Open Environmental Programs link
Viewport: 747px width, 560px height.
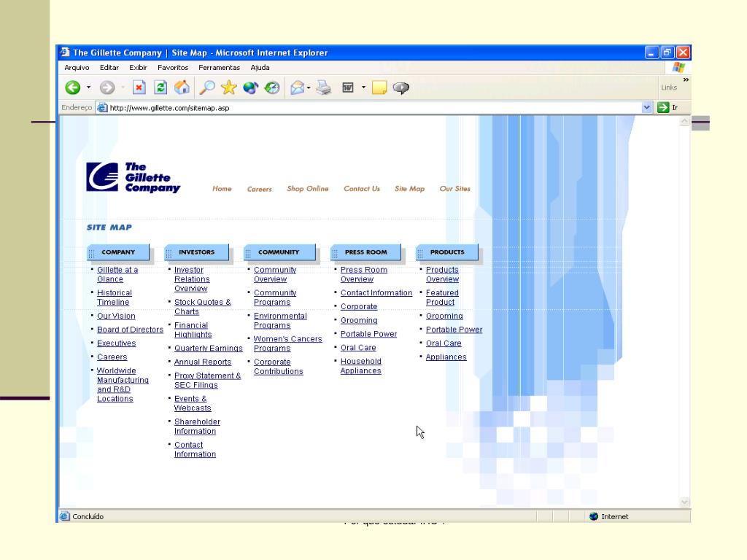[x=280, y=321]
